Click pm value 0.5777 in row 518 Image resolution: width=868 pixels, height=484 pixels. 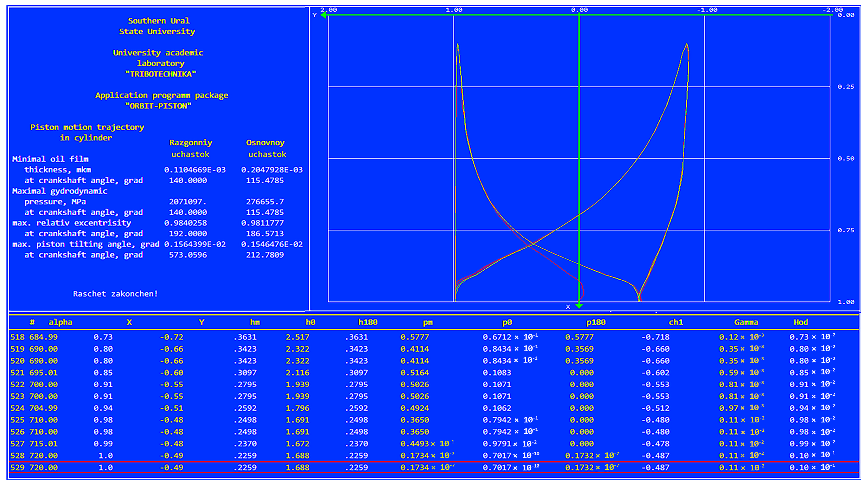[x=414, y=337]
